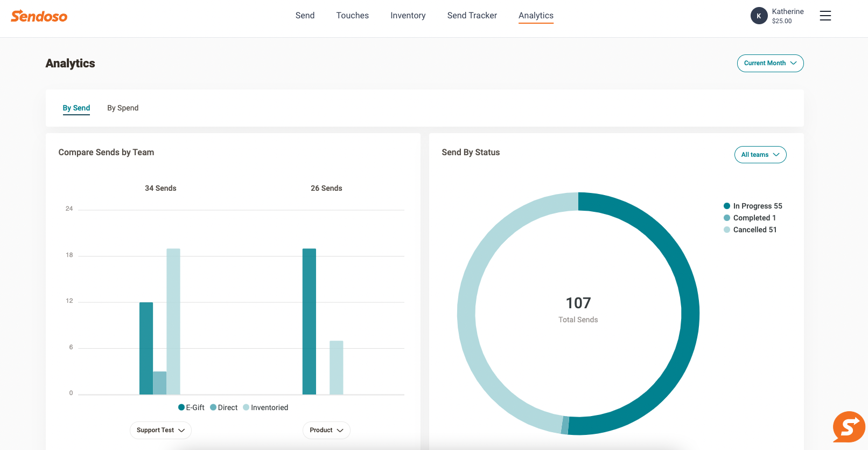This screenshot has height=450, width=868.
Task: Open the Sendoso chat widget icon
Action: tap(848, 427)
